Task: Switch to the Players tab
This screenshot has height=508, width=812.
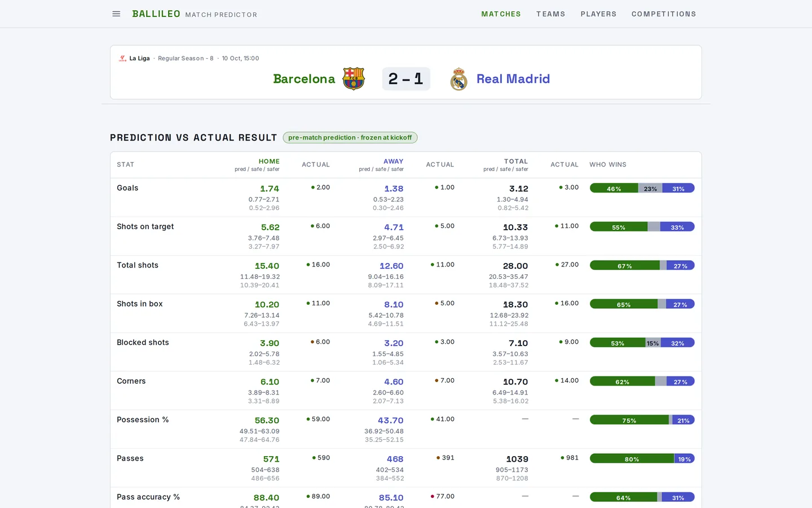Action: [598, 14]
